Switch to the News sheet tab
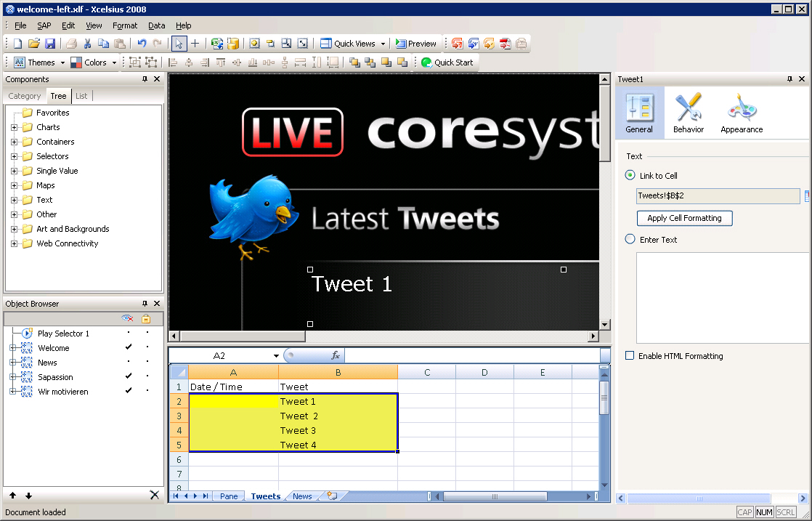The image size is (812, 521). [302, 496]
